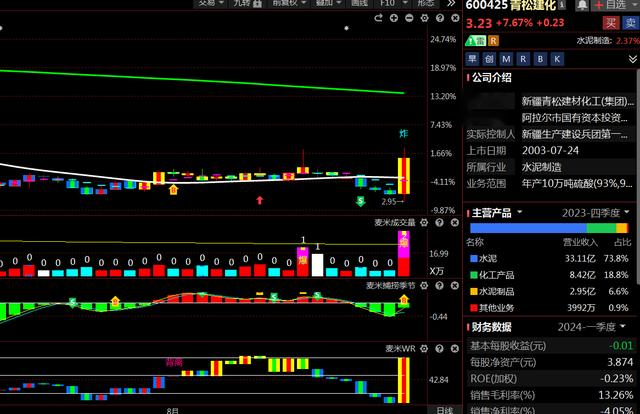The image size is (640, 414).
Task: Click the small info icon beside 青松建化
Action: pyautogui.click(x=562, y=4)
